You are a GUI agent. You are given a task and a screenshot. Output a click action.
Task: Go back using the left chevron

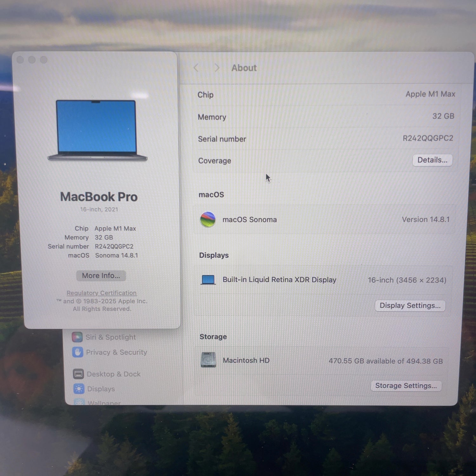(196, 68)
